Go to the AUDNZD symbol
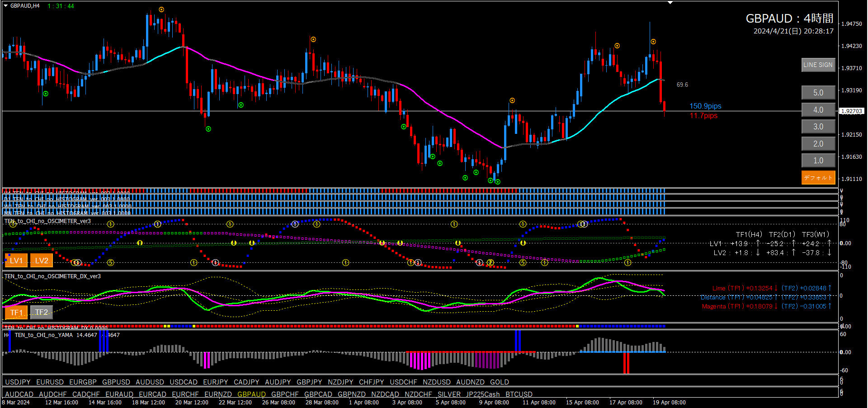This screenshot has height=408, width=868. (470, 382)
